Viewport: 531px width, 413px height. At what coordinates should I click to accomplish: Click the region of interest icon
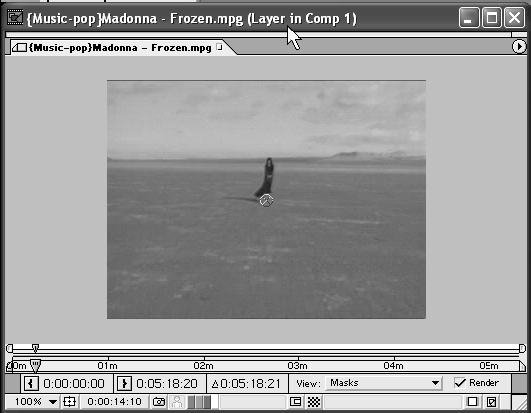295,402
